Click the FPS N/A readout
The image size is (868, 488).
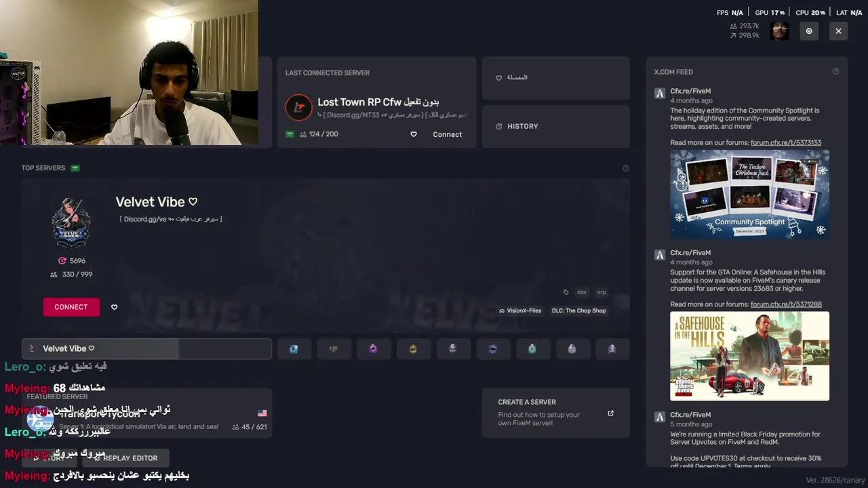tap(730, 13)
